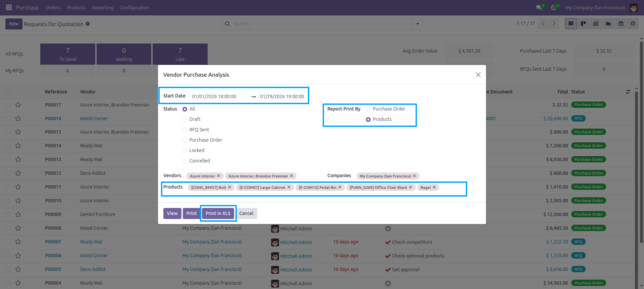644x289 pixels.
Task: Open the discuss messages icon
Action: (539, 7)
